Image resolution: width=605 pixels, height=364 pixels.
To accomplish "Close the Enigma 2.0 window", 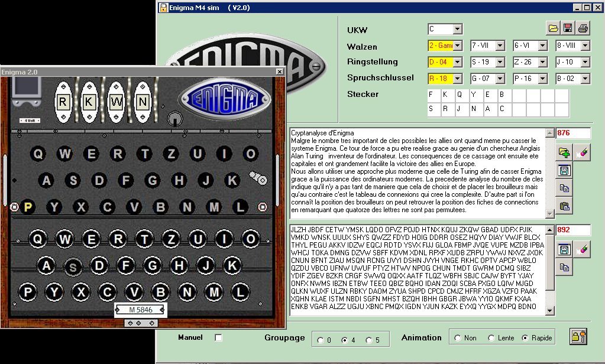I will [x=280, y=71].
